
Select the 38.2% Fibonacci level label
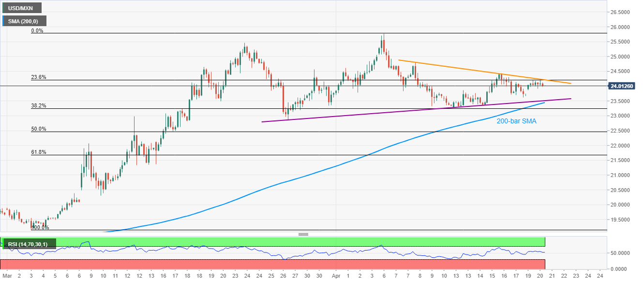(38, 105)
